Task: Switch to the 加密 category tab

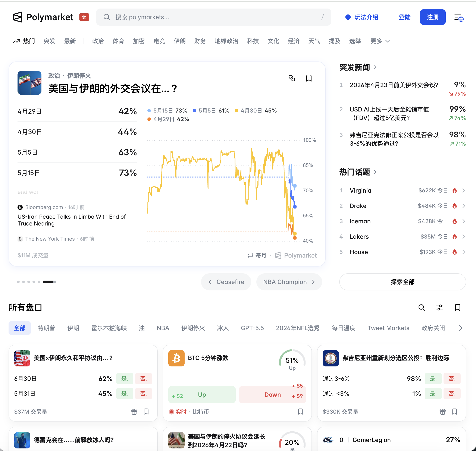Action: click(x=139, y=41)
